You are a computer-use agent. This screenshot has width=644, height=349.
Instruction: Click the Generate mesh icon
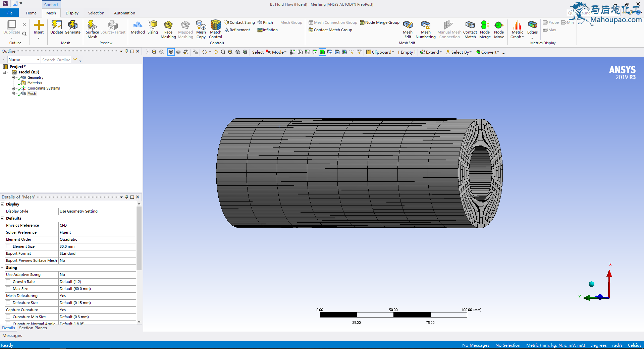tap(72, 27)
